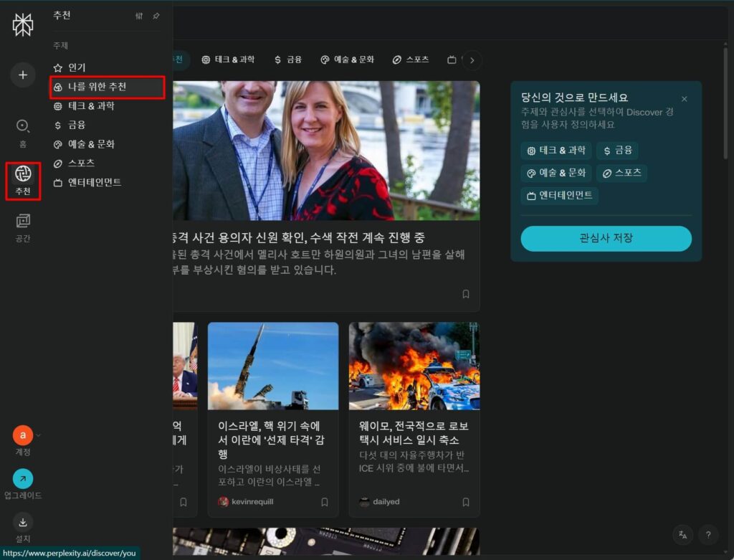Click the 설치 download icon in the sidebar
Viewport: 734px width, 560px height.
pyautogui.click(x=22, y=523)
